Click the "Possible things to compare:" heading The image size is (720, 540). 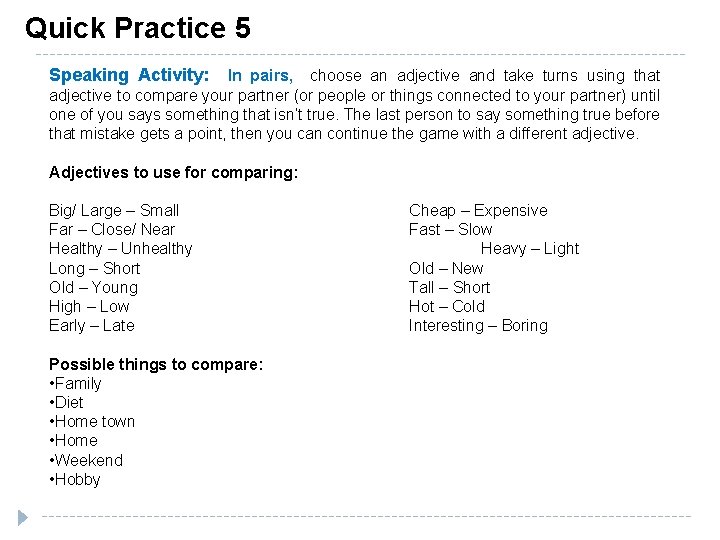pos(156,364)
